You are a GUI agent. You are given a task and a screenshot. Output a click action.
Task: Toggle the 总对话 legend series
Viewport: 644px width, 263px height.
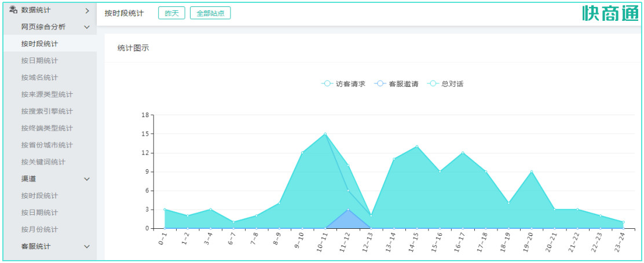coord(445,83)
